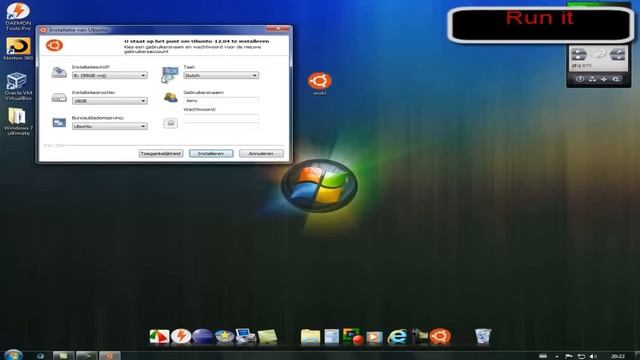Click the Ubuntu installer taskbar button
Screen dimensions: 640x360
[x=110, y=356]
